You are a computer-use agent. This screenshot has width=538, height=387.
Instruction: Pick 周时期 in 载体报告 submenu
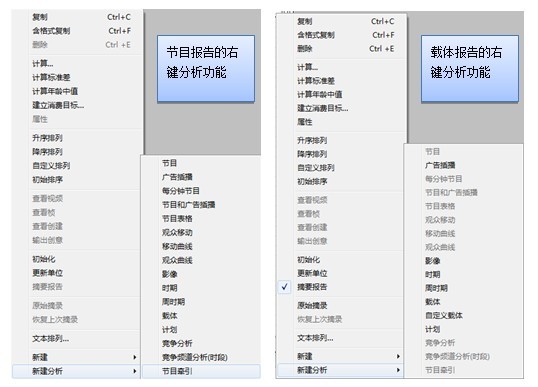(x=436, y=288)
